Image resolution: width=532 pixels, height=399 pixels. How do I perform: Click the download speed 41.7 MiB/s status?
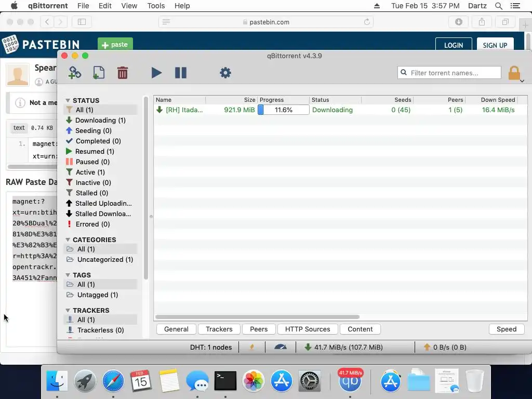click(x=344, y=347)
